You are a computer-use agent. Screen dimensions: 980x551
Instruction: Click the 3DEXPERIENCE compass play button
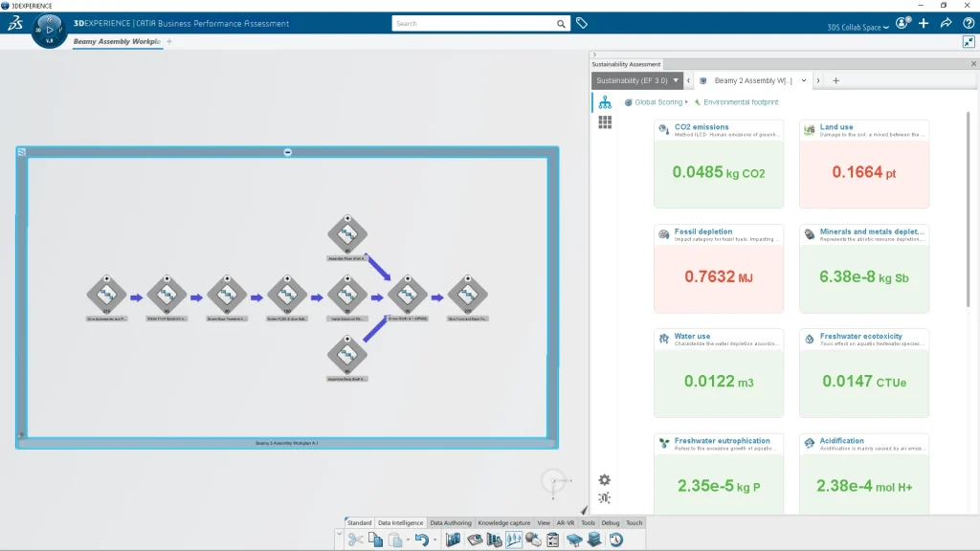[x=49, y=30]
